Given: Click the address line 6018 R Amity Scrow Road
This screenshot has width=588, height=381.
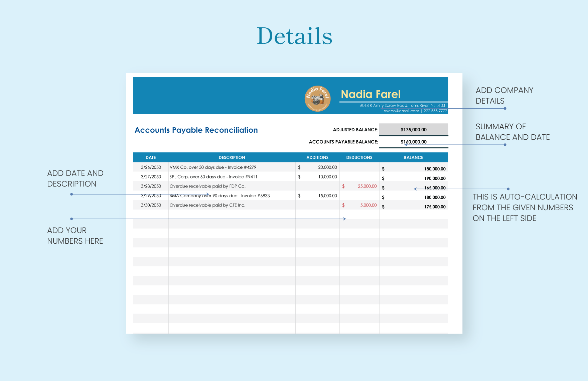Looking at the screenshot, I should [x=403, y=105].
